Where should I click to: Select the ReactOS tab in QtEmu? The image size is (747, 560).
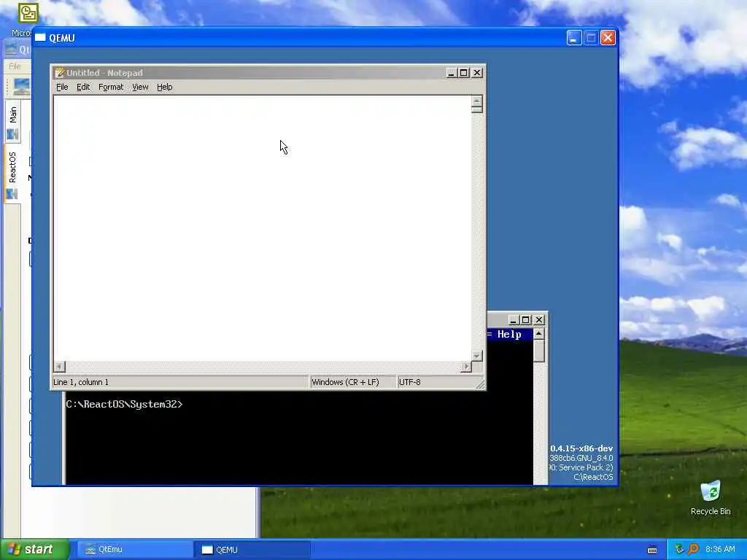point(12,174)
